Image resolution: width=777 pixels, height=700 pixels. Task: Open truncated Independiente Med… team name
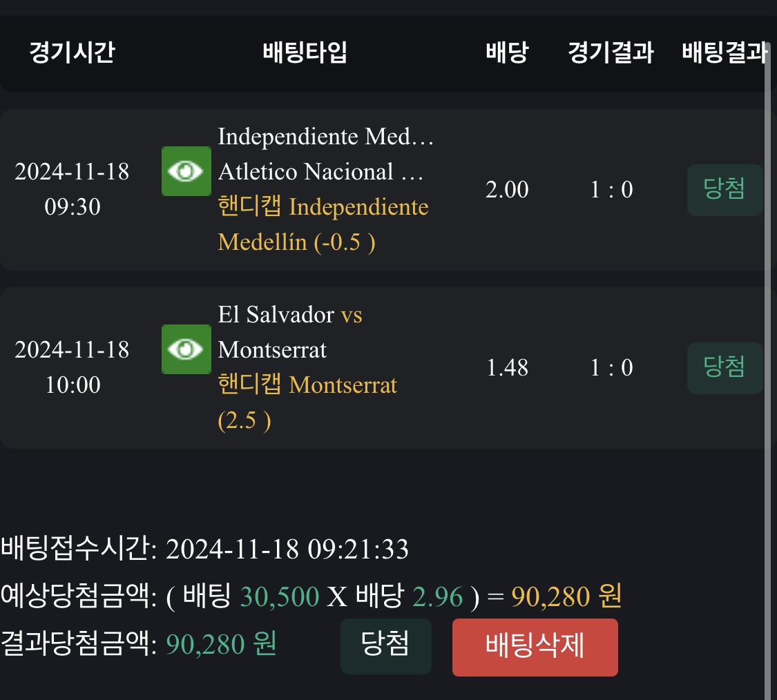(x=325, y=137)
